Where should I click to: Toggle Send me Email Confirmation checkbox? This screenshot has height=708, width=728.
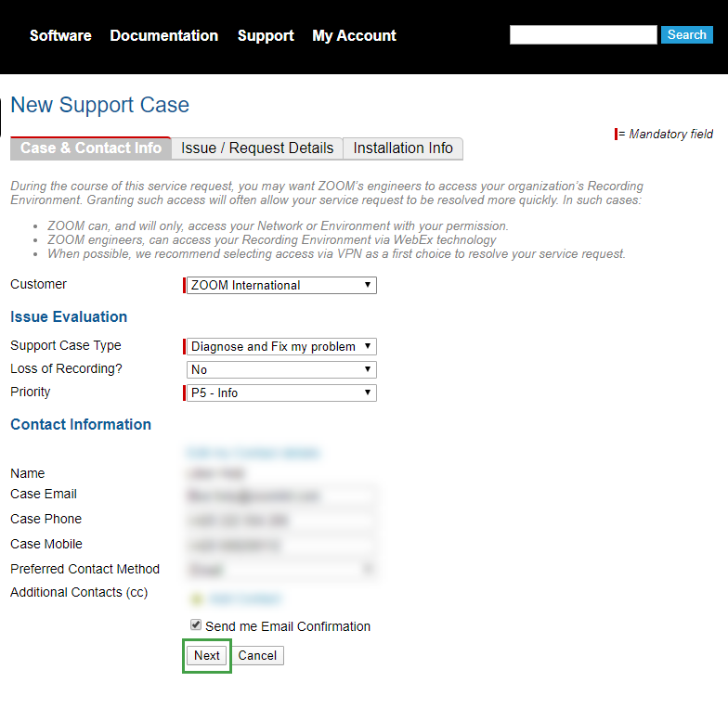195,625
